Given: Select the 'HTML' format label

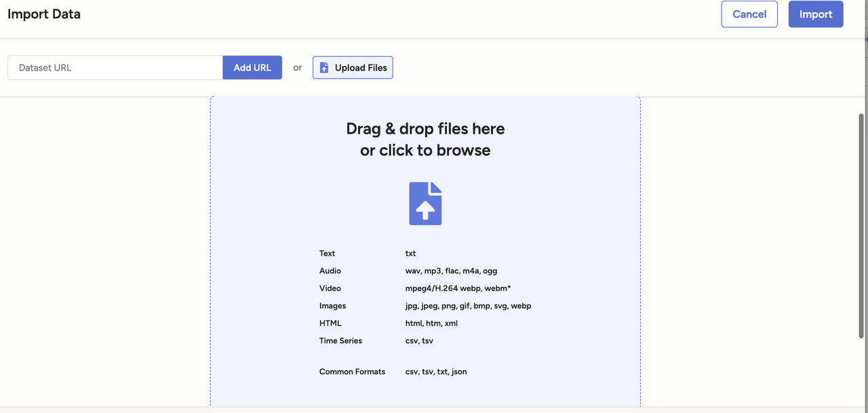Looking at the screenshot, I should (x=330, y=323).
